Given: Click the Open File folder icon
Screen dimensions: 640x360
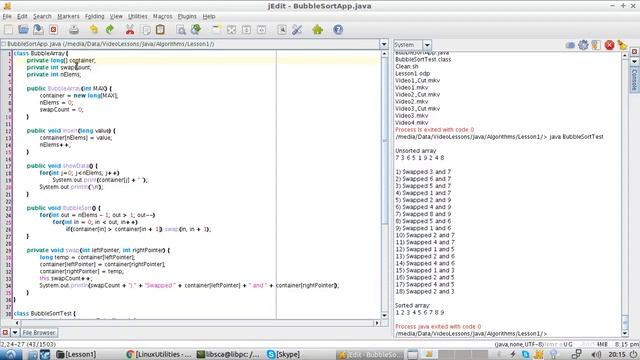Looking at the screenshot, I should click(x=23, y=29).
